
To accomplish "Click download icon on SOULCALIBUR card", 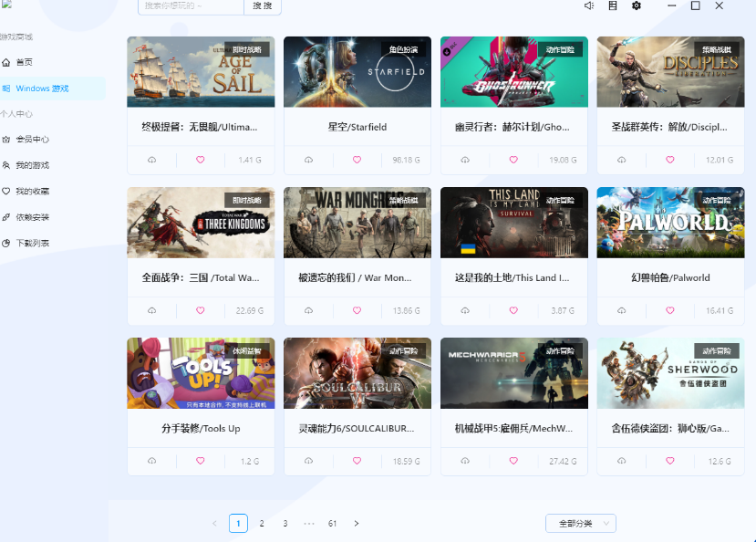I will click(308, 461).
